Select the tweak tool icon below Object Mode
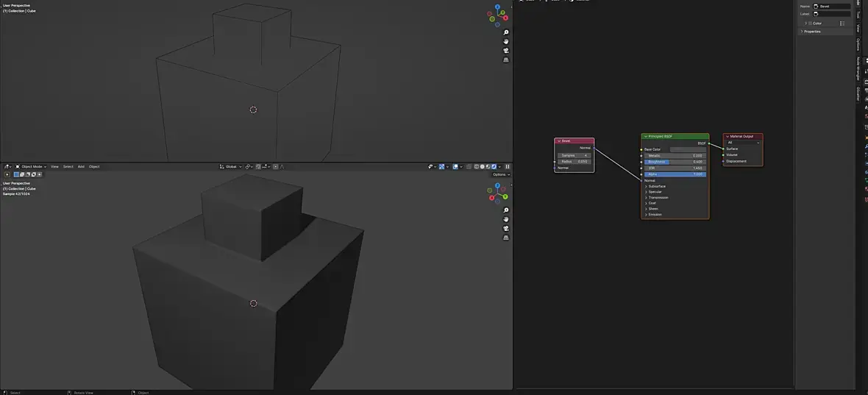 tap(7, 174)
